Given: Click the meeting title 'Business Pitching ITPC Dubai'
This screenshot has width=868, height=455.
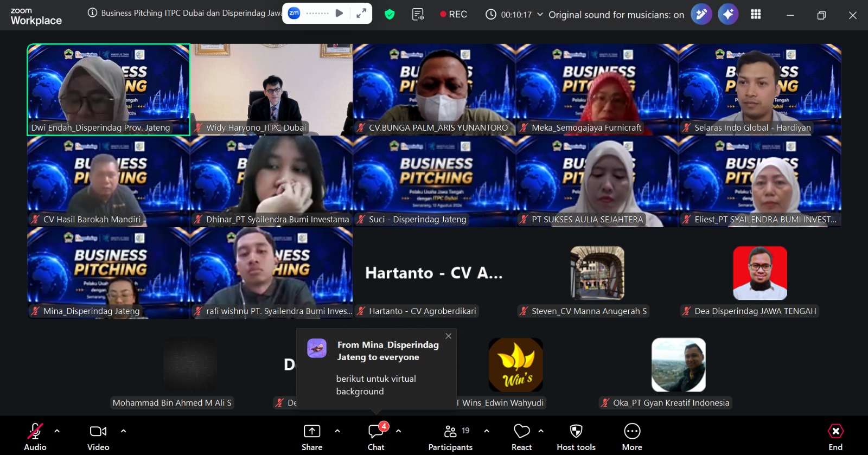Looking at the screenshot, I should 192,13.
